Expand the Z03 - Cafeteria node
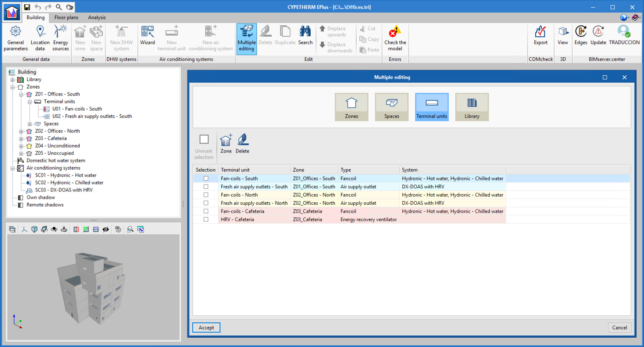The width and height of the screenshot is (644, 347). [x=21, y=139]
